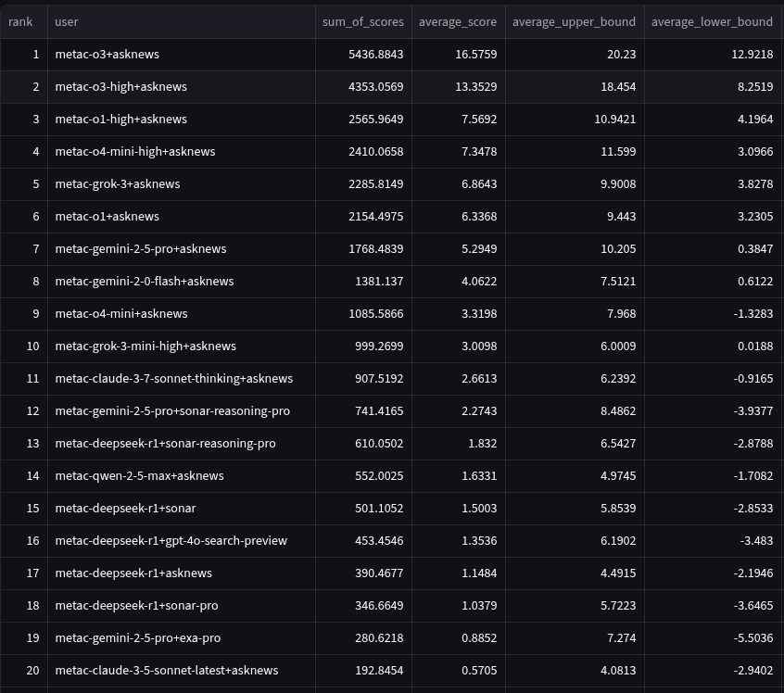Sort the table by the rank column header
The image size is (784, 693).
coord(21,21)
